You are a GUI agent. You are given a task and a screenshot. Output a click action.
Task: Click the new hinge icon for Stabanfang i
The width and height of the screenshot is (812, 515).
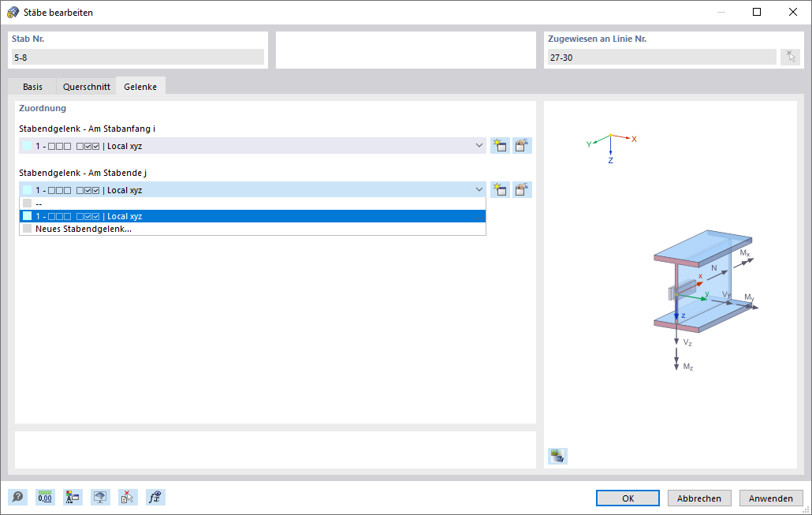500,146
